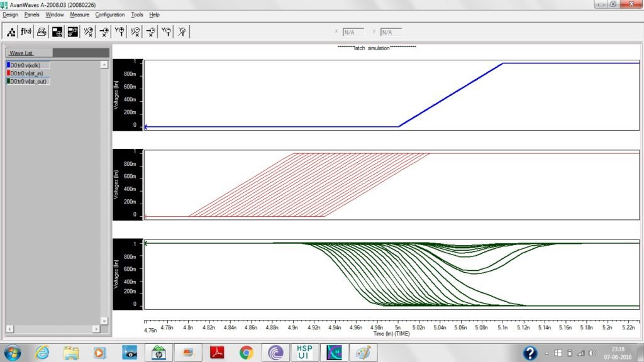Click the print waveform icon
This screenshot has width=644, height=362.
click(x=42, y=31)
